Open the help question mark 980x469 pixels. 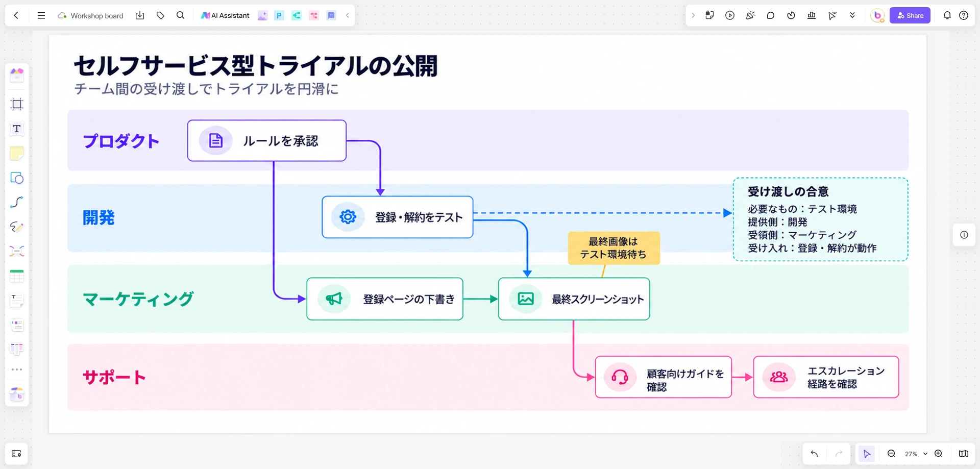pos(964,15)
